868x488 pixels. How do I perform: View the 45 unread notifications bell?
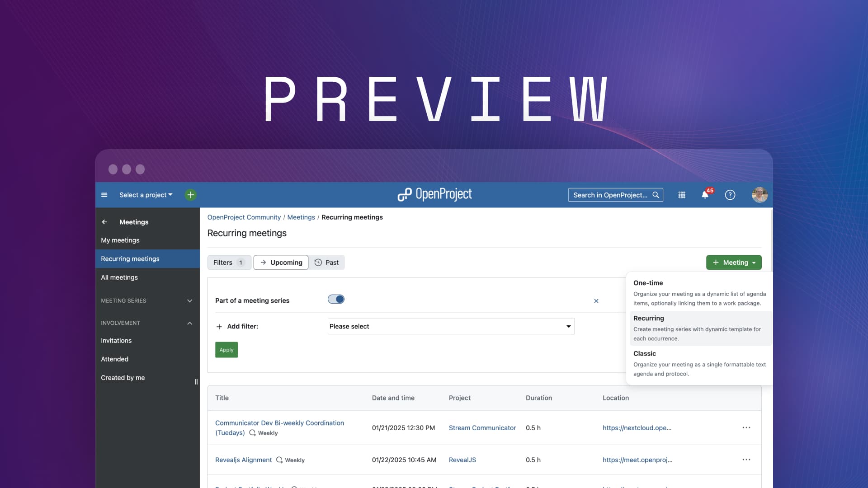pos(705,195)
